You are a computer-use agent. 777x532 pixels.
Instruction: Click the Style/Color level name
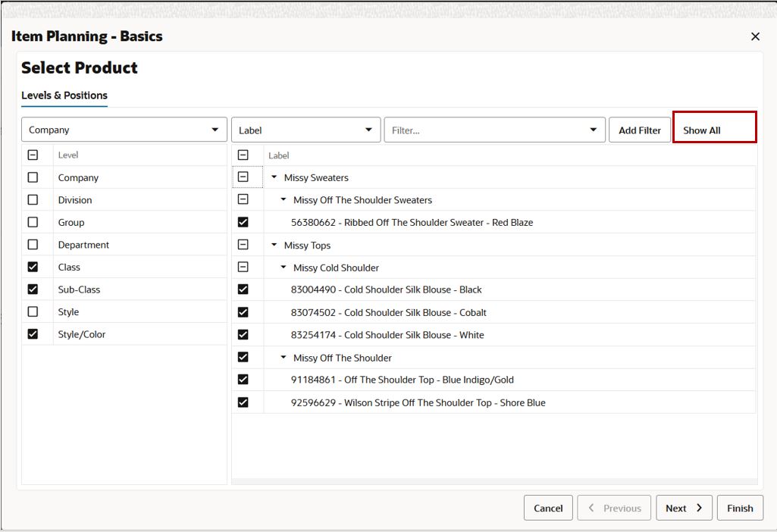[82, 334]
